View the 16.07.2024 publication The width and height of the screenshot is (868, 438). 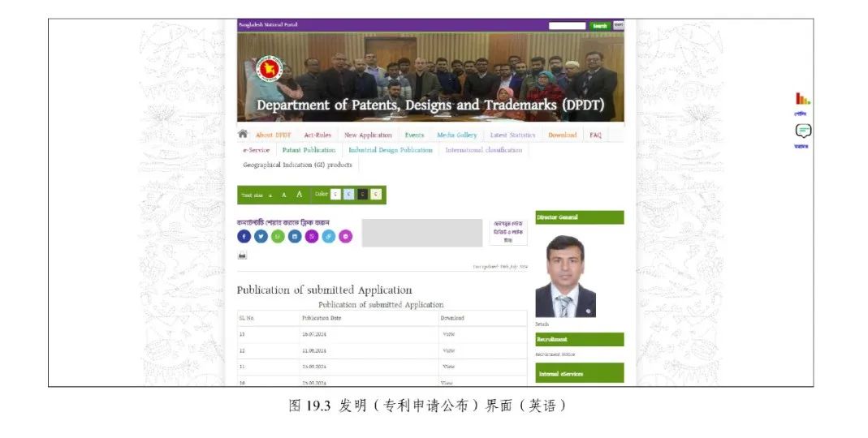pos(448,333)
